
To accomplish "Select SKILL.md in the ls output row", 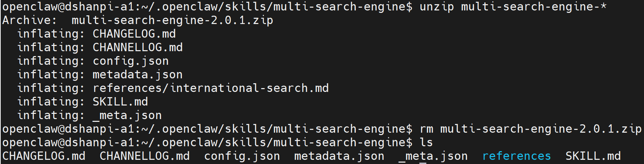I will 593,156.
